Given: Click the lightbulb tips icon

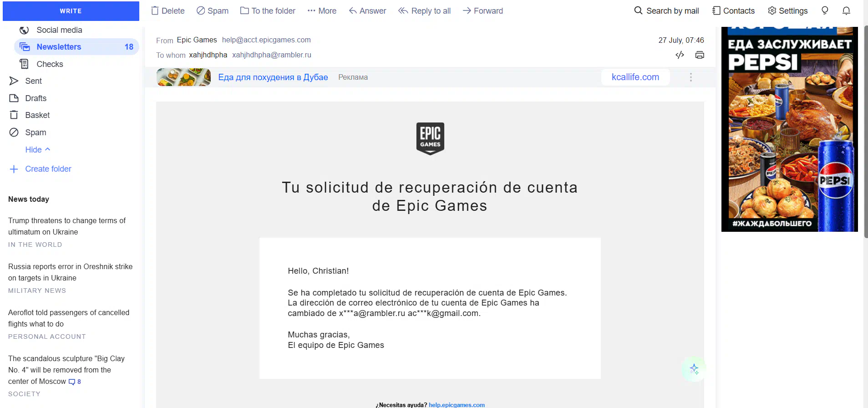Looking at the screenshot, I should [825, 10].
